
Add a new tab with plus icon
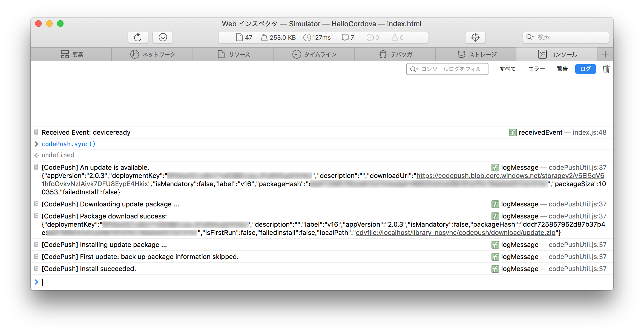[605, 54]
